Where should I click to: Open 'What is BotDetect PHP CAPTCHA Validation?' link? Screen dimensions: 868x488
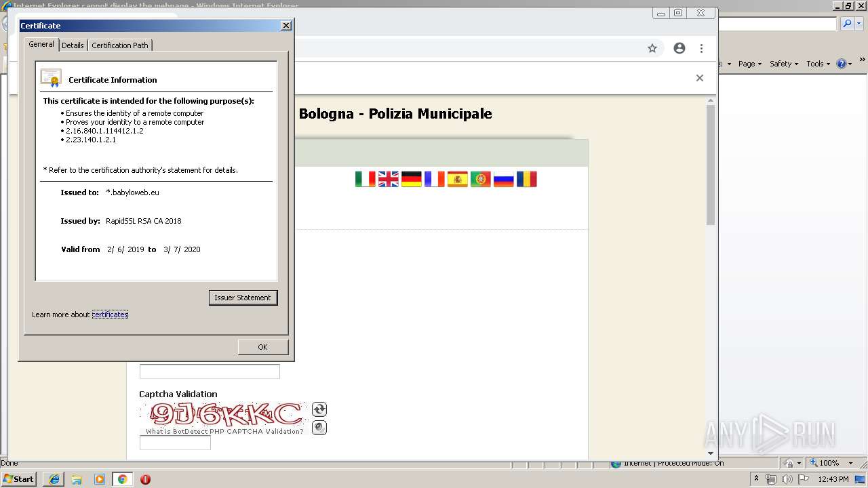point(224,431)
